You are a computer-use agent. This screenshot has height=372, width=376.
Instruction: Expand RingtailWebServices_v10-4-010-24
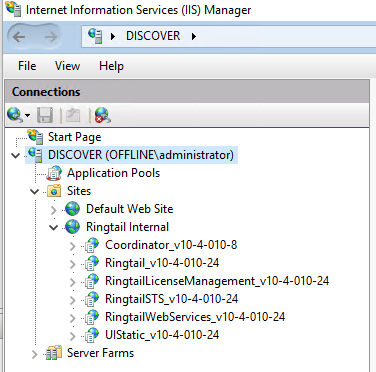[73, 318]
